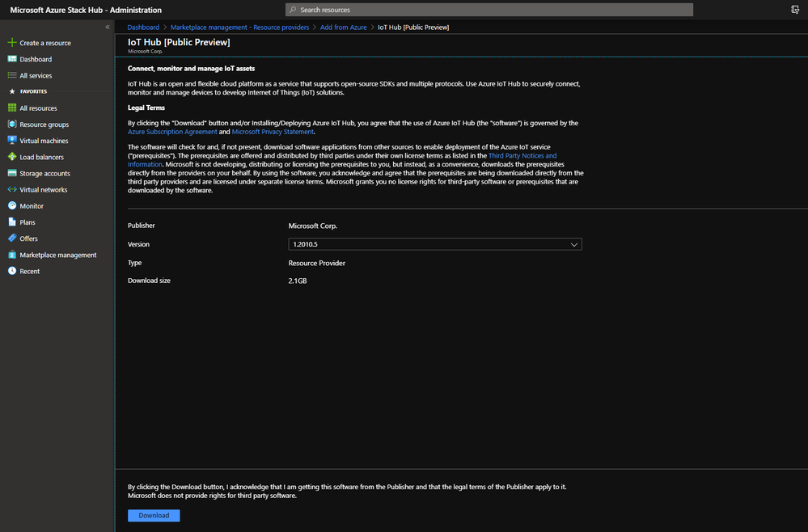808x532 pixels.
Task: Select the Plans document icon
Action: point(12,222)
